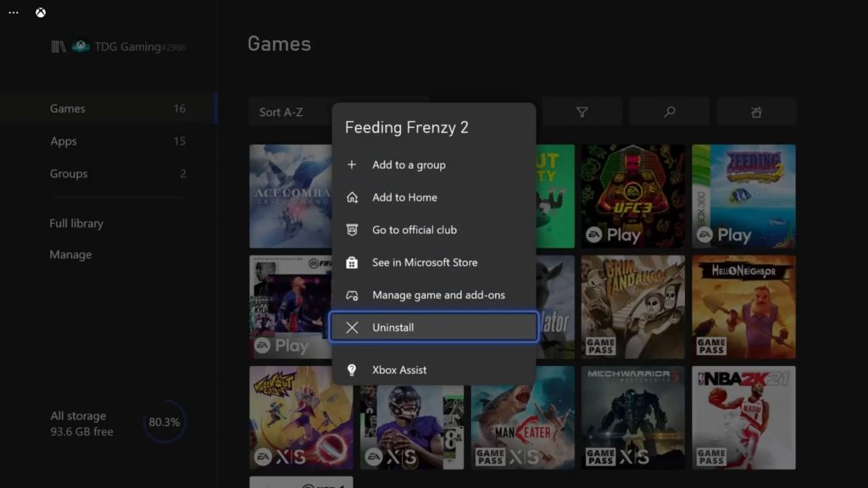Click the filter funnel icon

581,113
